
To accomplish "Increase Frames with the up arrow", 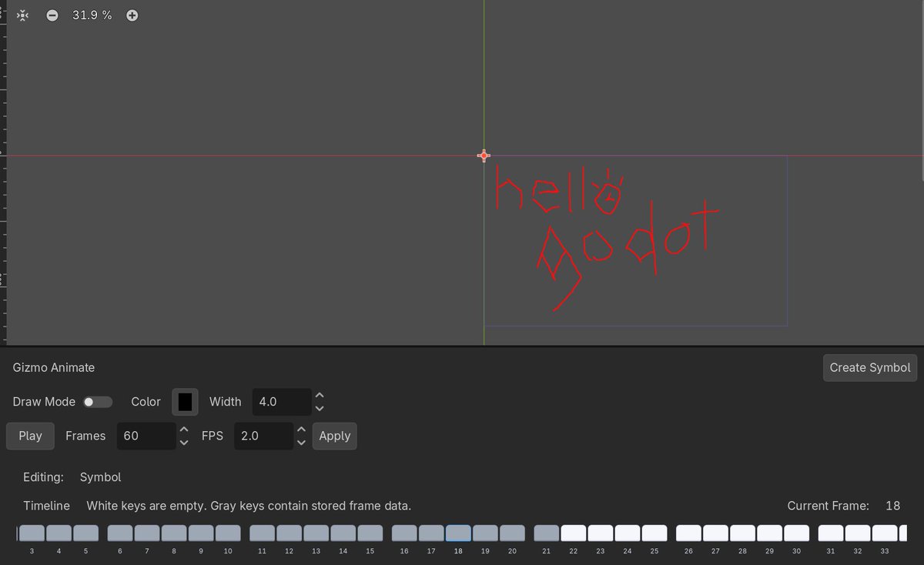I will pos(183,430).
